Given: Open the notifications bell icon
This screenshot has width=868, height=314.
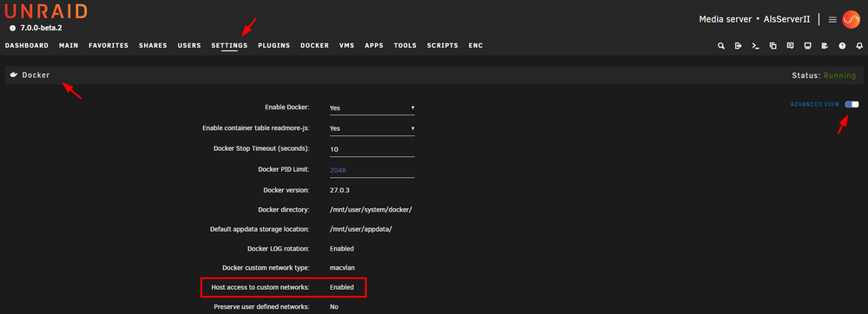Looking at the screenshot, I should coord(859,46).
